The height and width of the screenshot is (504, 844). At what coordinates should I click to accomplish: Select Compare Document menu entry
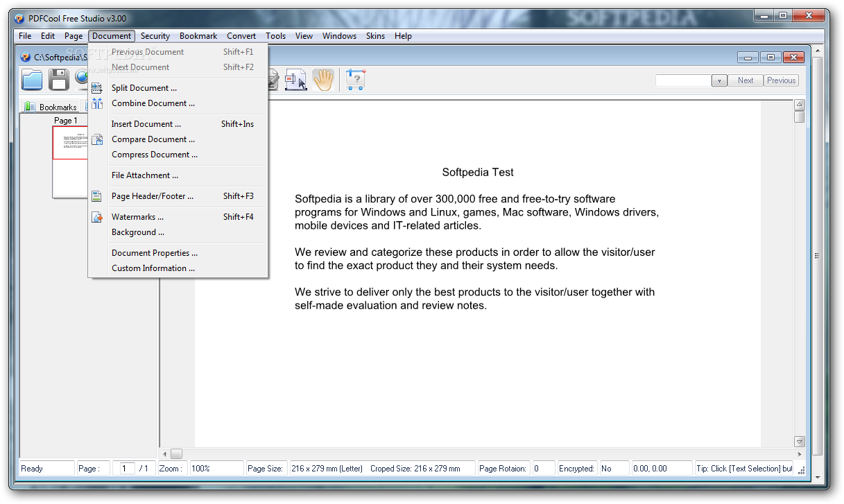178,139
